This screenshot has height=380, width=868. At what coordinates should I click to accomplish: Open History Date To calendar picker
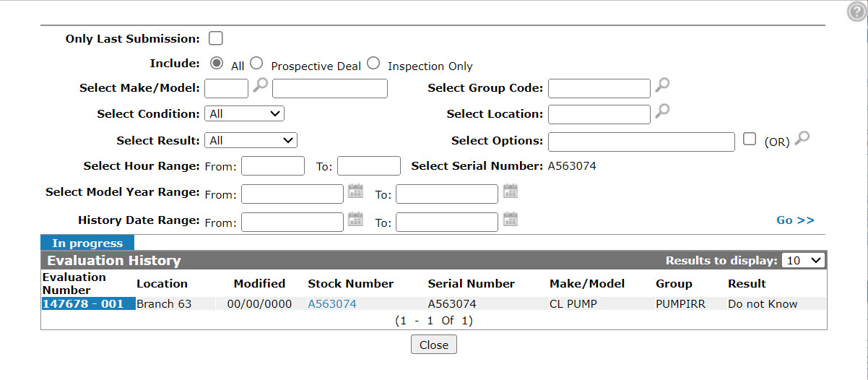pos(511,219)
